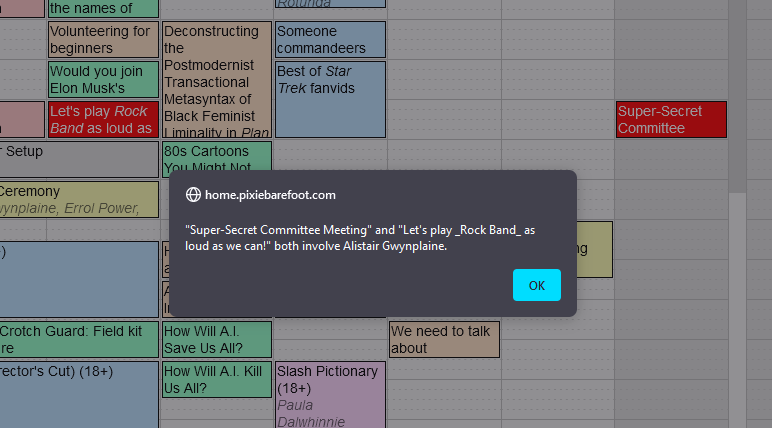The height and width of the screenshot is (428, 772).
Task: Click the 'We need to talk about' event
Action: pos(443,339)
